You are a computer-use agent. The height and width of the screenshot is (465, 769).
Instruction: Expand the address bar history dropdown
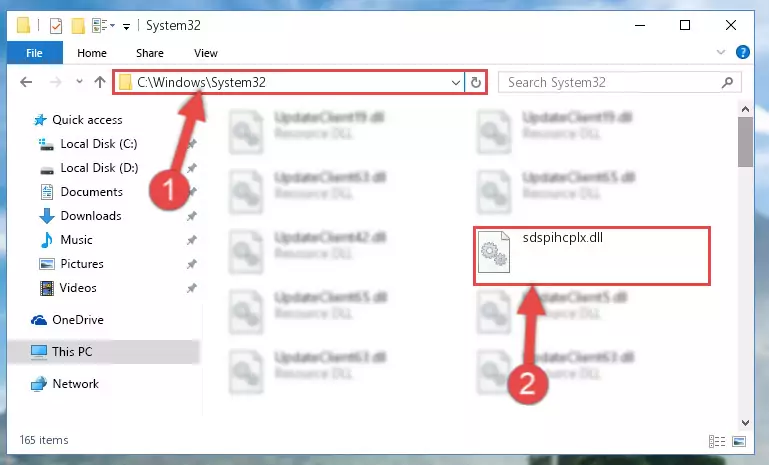click(456, 82)
